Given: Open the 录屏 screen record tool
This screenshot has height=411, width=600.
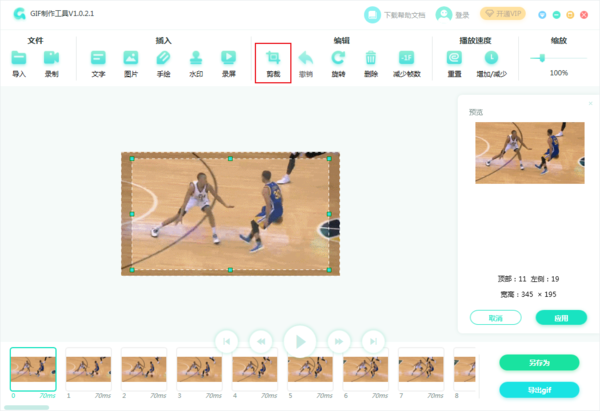Looking at the screenshot, I should click(x=229, y=58).
